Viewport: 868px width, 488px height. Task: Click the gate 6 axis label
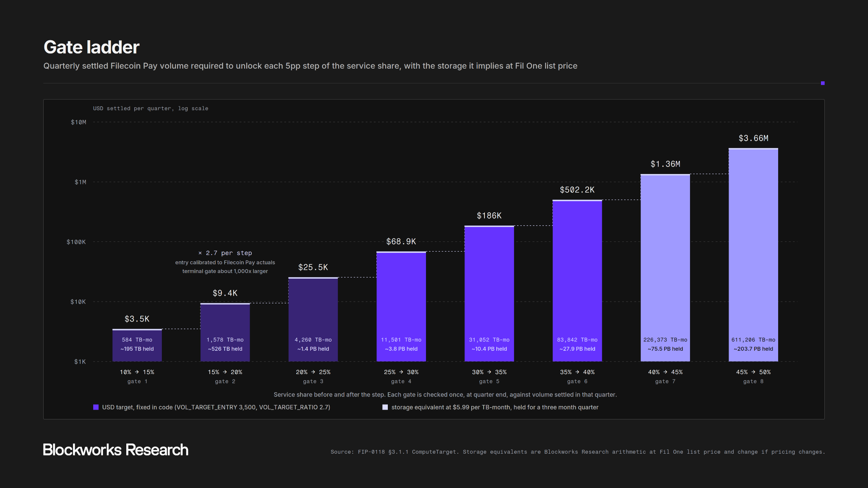[x=577, y=381]
